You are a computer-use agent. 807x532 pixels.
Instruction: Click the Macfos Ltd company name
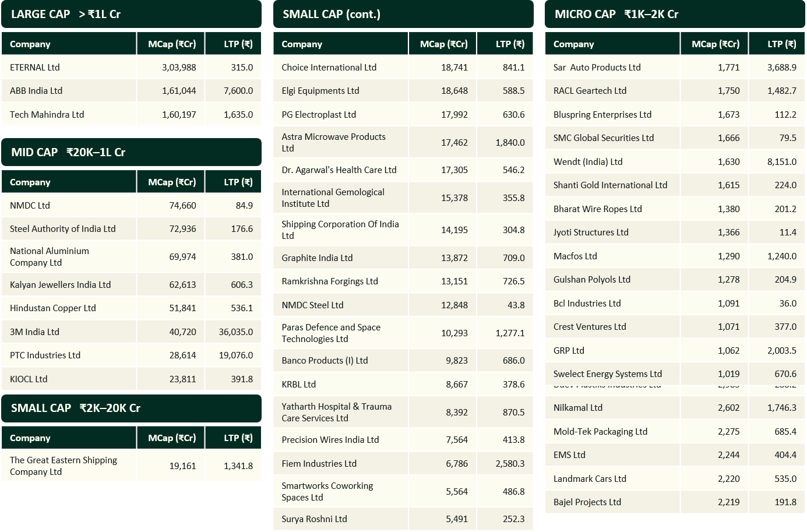[575, 256]
